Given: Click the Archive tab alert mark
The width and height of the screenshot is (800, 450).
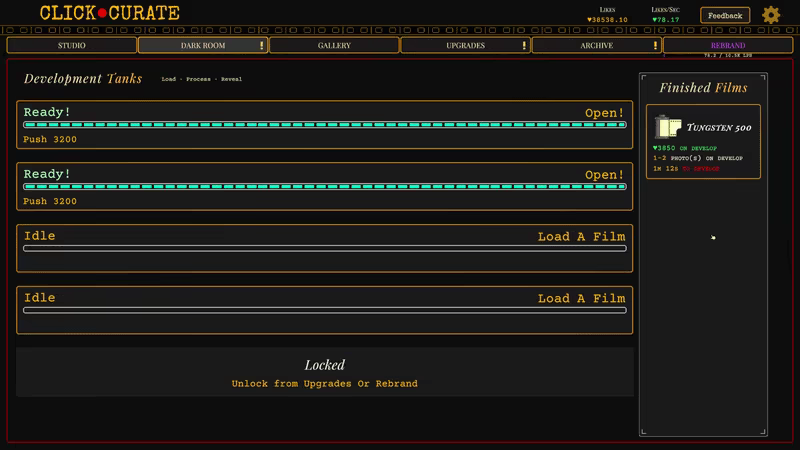Looking at the screenshot, I should click(655, 45).
